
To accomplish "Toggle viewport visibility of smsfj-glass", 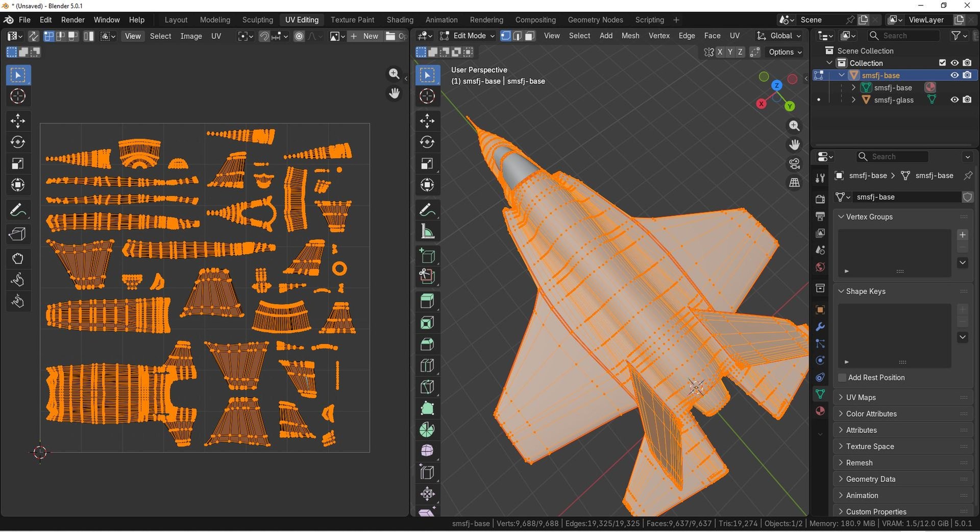I will (x=954, y=100).
